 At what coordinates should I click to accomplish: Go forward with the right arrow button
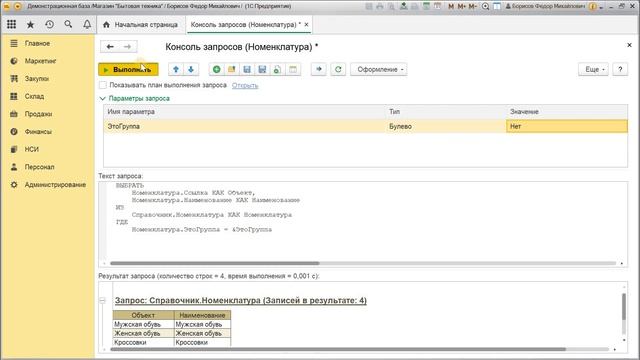click(127, 47)
